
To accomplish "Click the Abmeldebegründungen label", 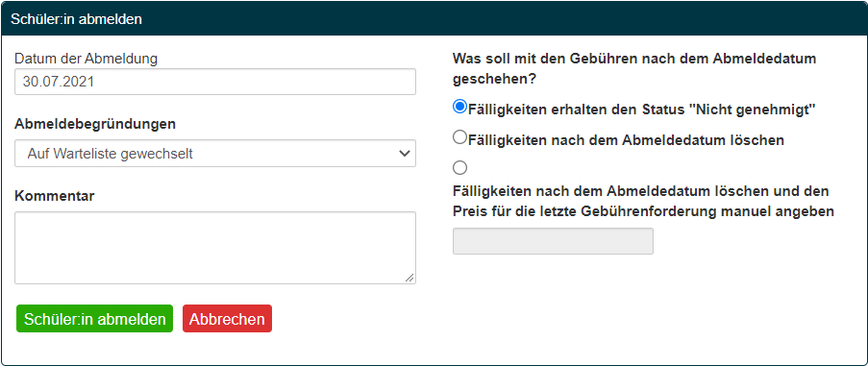I will tap(95, 124).
